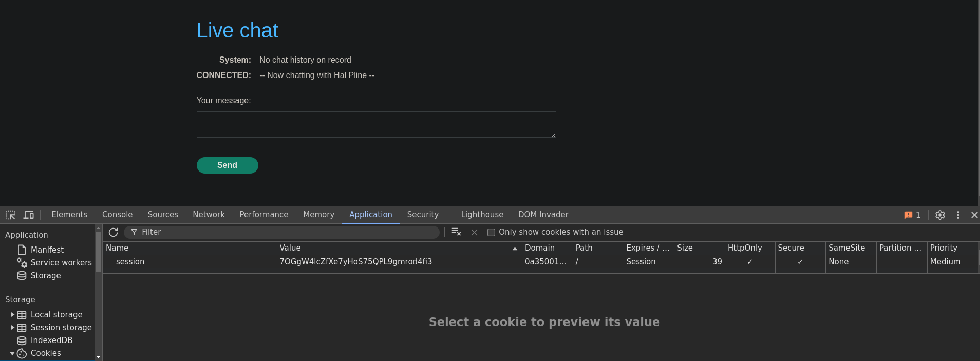Refresh cookies with the reload icon
Screen dimensions: 980x361
(x=114, y=232)
